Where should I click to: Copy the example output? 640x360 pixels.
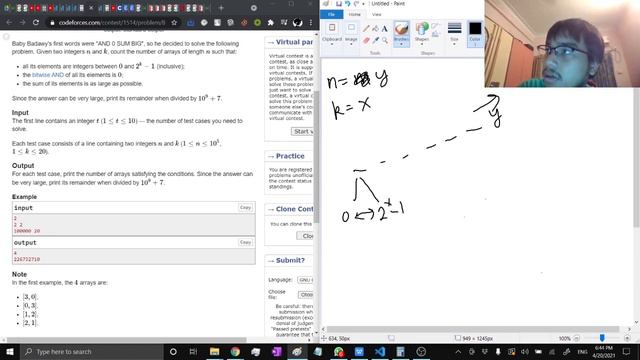coord(245,242)
